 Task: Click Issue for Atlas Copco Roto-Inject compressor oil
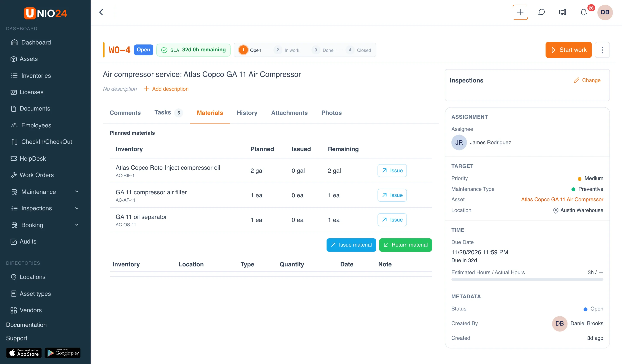point(392,171)
